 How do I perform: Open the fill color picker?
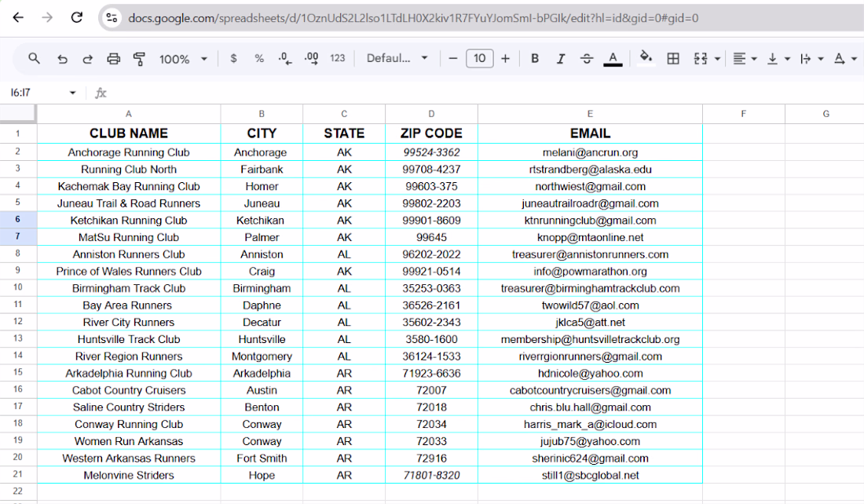[x=646, y=57]
